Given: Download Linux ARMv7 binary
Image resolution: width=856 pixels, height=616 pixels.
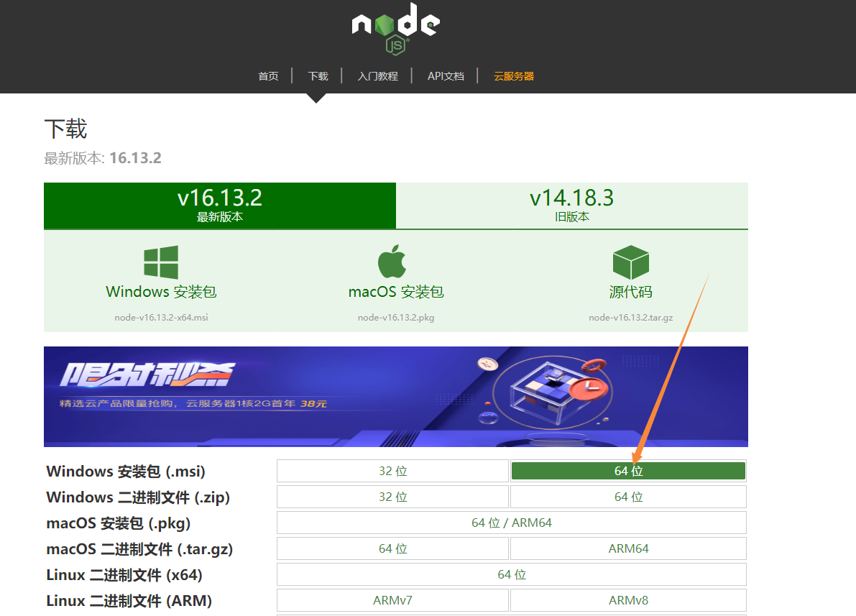Looking at the screenshot, I should click(392, 600).
